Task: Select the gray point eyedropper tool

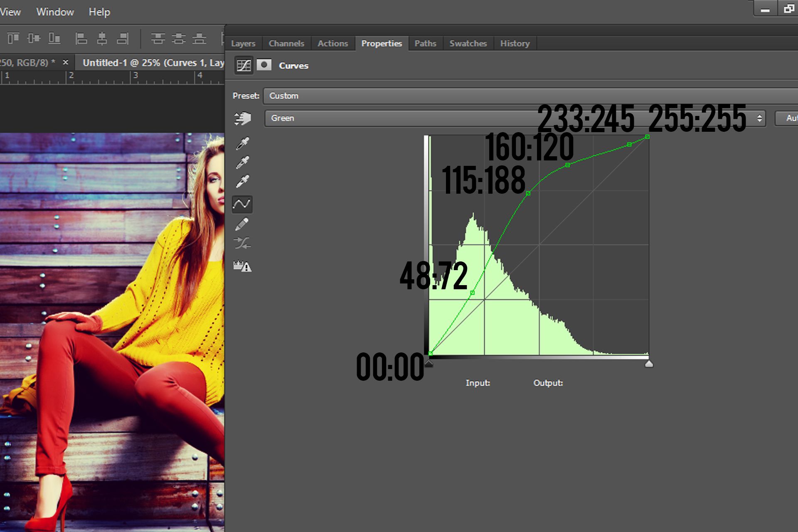Action: tap(242, 162)
